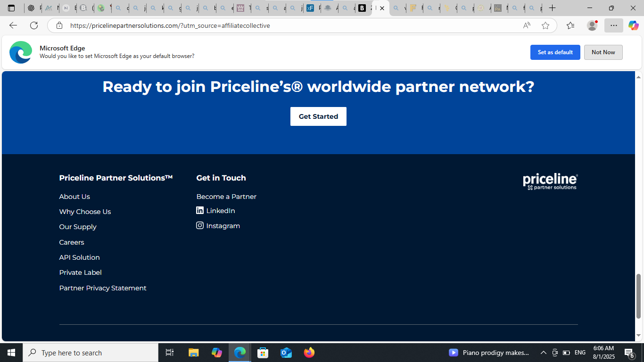Show hidden system tray icons

click(x=543, y=353)
